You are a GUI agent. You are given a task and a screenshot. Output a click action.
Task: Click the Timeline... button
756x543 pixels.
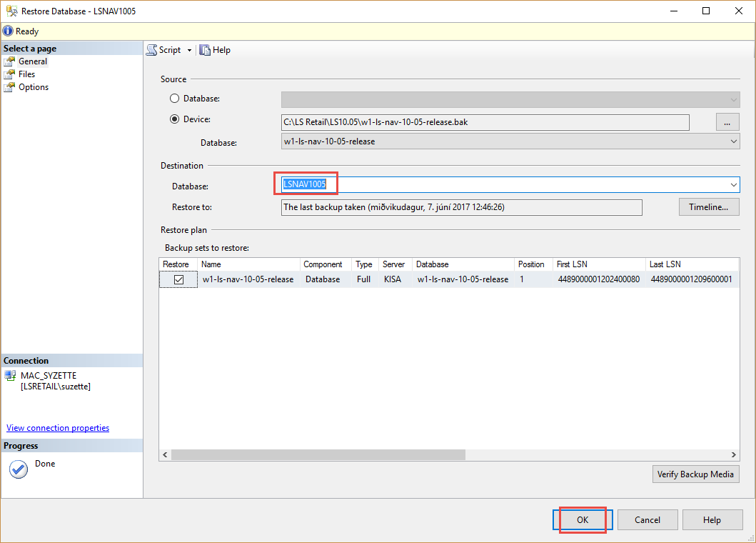[x=708, y=207]
